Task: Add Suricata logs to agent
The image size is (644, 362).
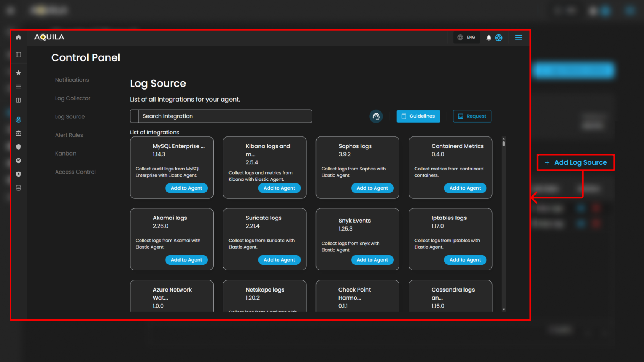Action: pyautogui.click(x=279, y=260)
